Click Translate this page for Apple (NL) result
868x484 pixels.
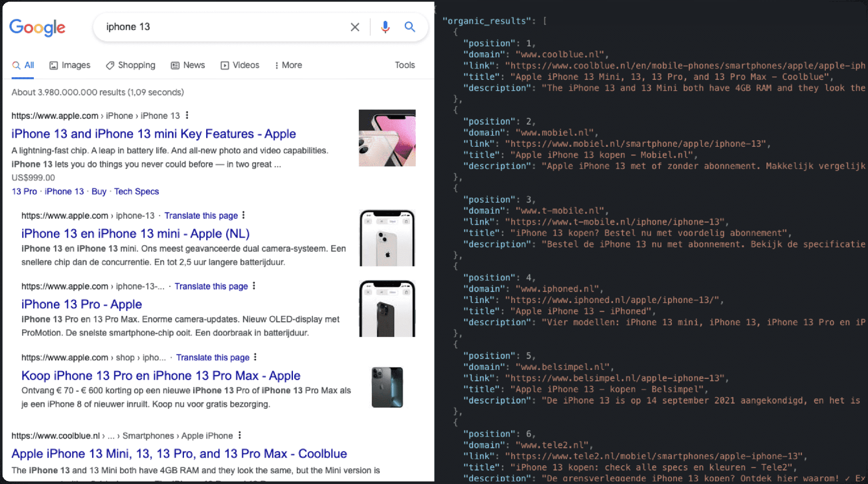(x=201, y=216)
